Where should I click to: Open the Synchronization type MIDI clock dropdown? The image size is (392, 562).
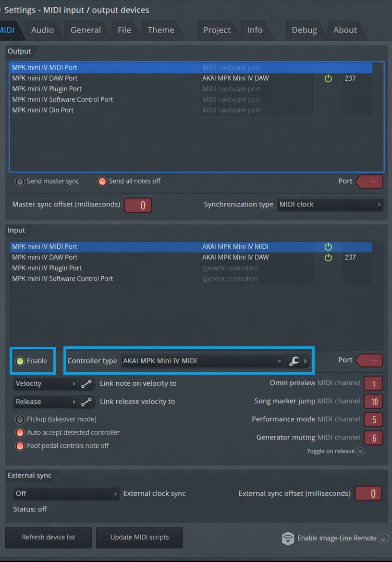pos(330,205)
